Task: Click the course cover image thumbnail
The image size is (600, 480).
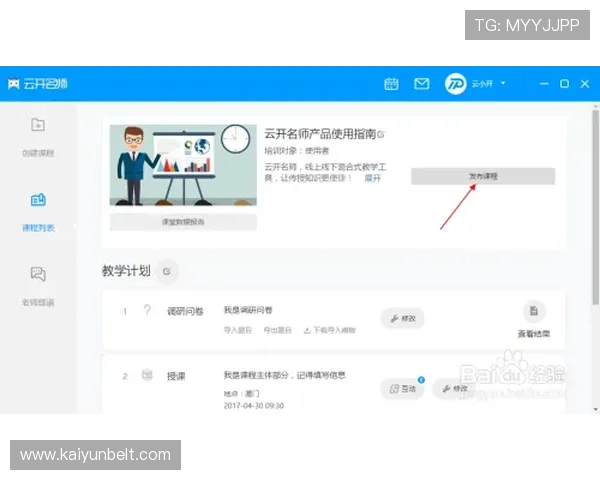Action: [x=183, y=165]
